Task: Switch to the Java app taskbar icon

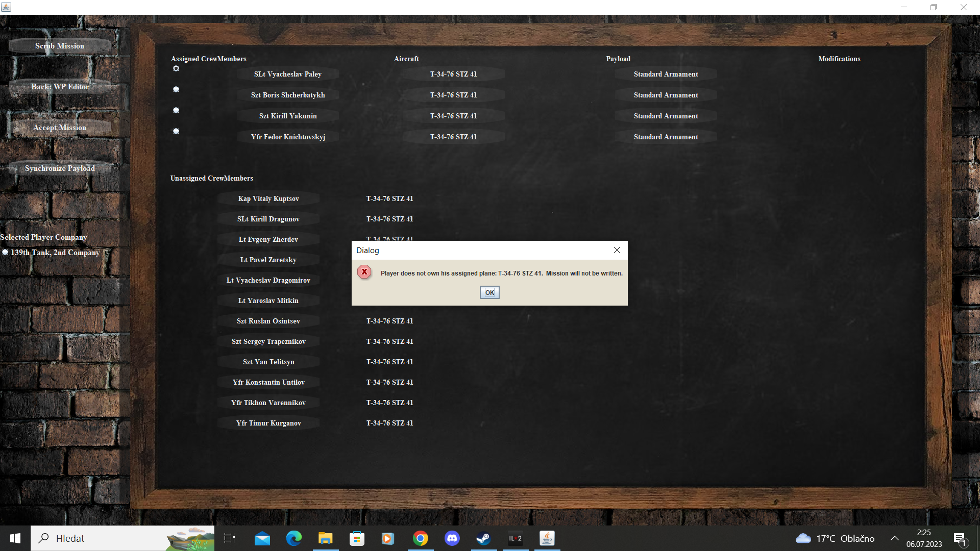Action: click(x=547, y=538)
